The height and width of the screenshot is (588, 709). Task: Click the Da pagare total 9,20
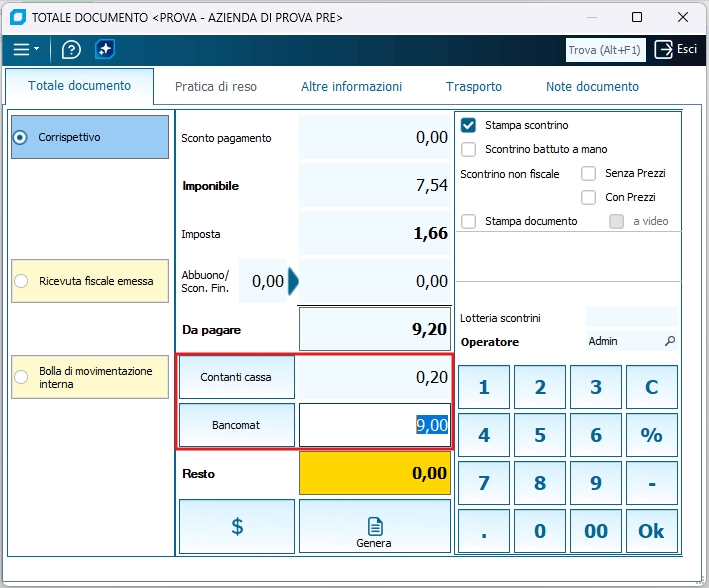375,329
